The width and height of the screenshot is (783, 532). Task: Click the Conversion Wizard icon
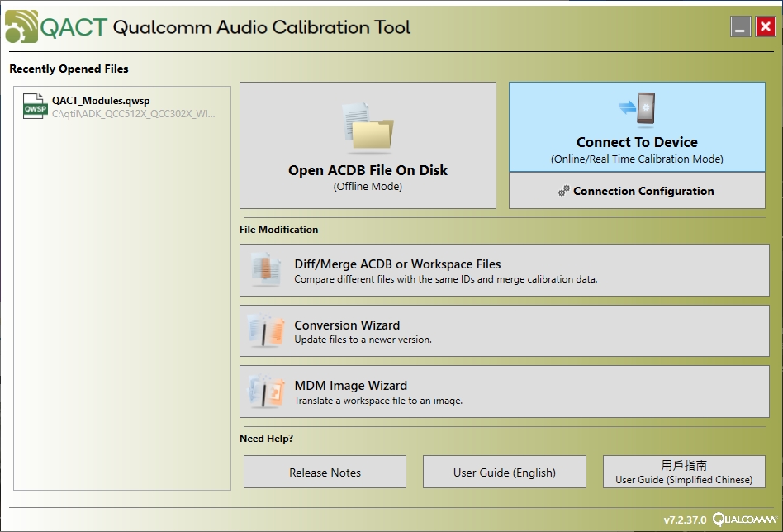(267, 331)
